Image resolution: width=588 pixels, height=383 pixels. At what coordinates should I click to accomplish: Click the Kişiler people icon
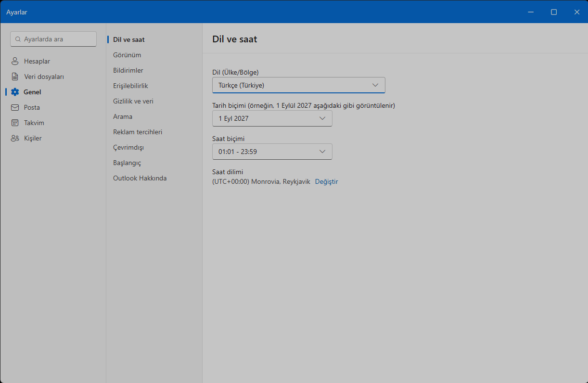15,138
